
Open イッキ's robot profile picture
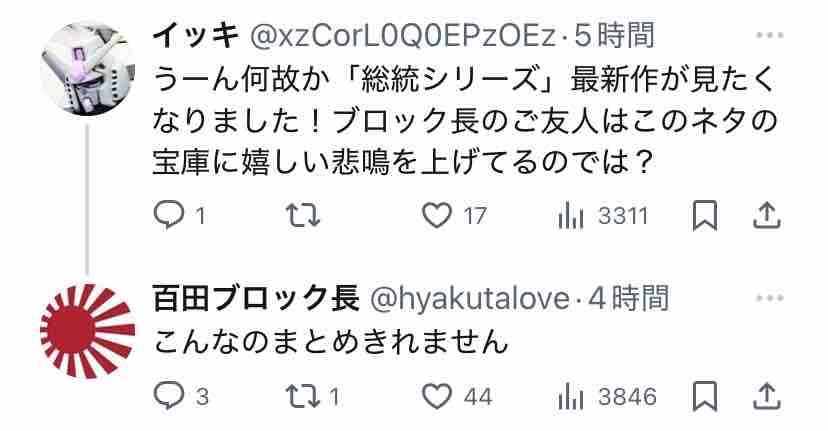[88, 68]
